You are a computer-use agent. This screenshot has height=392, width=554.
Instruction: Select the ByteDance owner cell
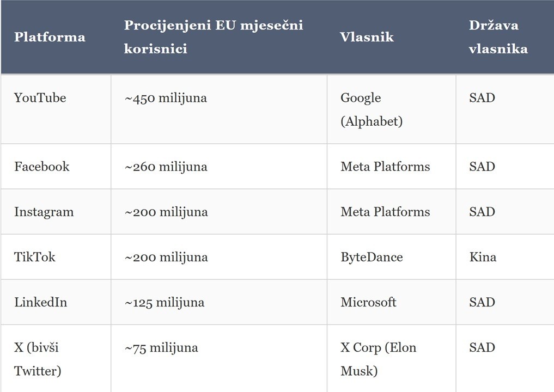click(372, 257)
